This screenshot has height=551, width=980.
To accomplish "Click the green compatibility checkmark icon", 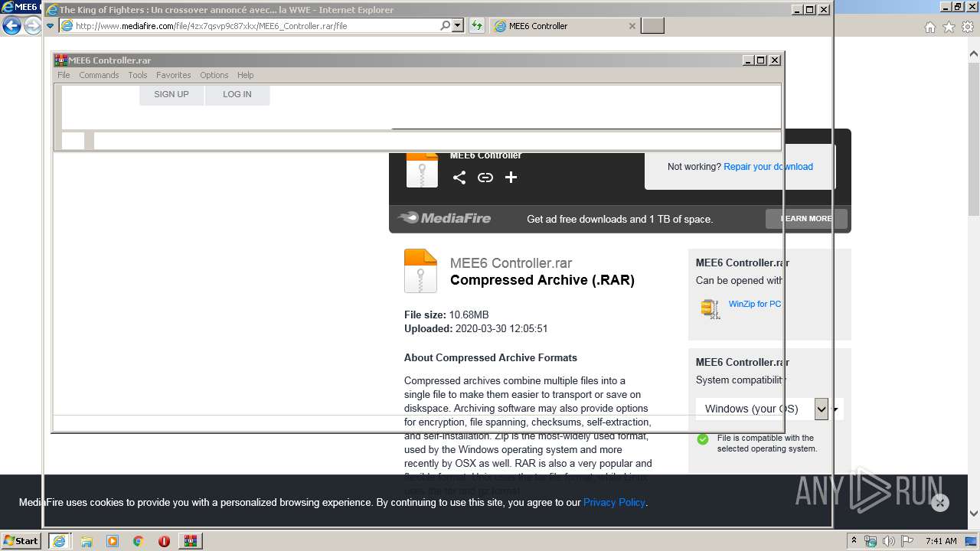I will [x=703, y=439].
